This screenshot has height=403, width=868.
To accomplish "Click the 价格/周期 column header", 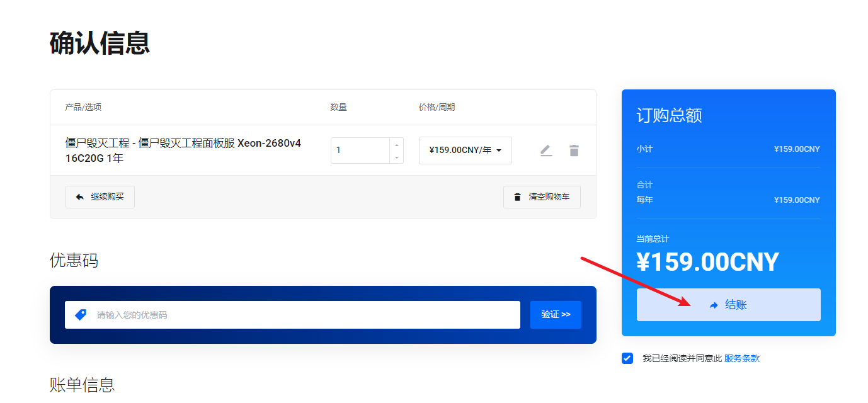I will click(437, 108).
